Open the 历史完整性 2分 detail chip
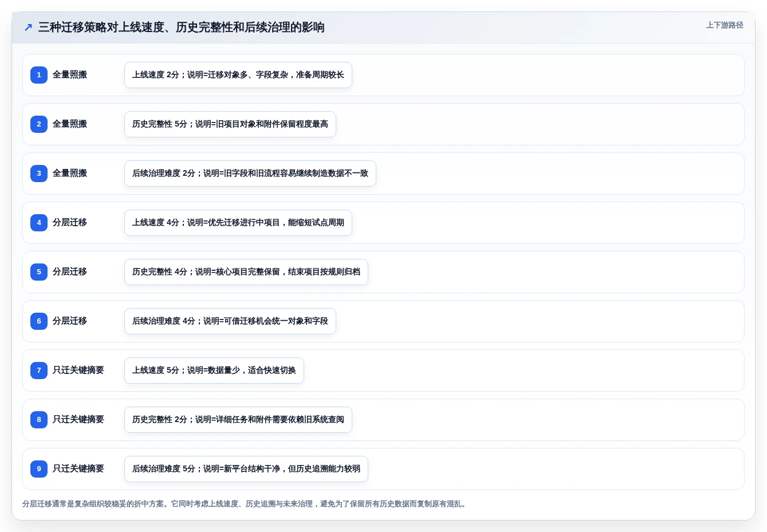 click(238, 420)
